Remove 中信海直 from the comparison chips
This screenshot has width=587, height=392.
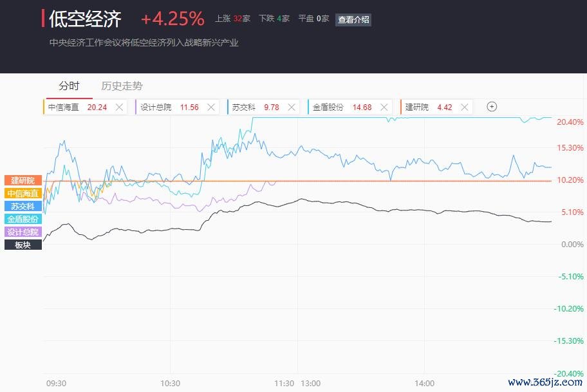pyautogui.click(x=120, y=107)
